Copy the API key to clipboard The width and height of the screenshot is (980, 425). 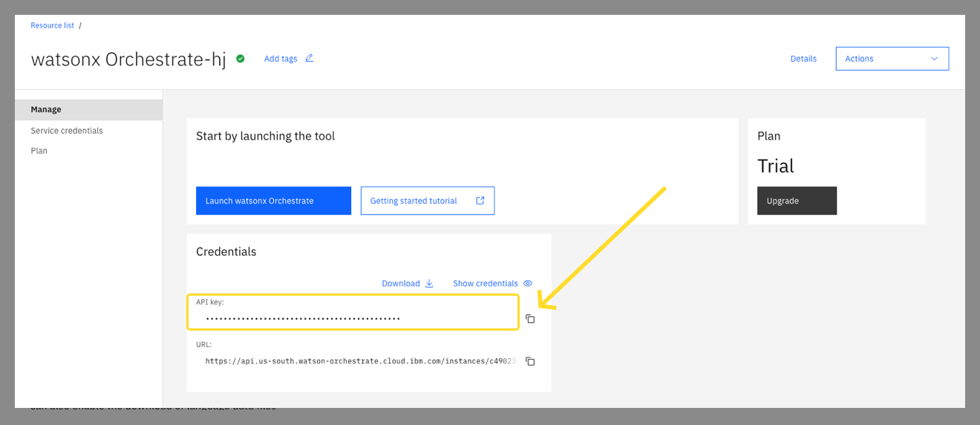(x=530, y=319)
